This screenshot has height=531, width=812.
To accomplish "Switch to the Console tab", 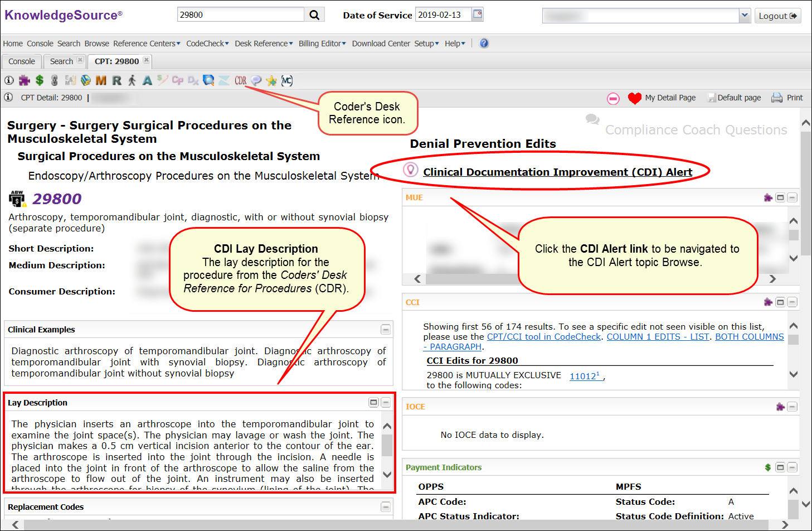I will [22, 61].
